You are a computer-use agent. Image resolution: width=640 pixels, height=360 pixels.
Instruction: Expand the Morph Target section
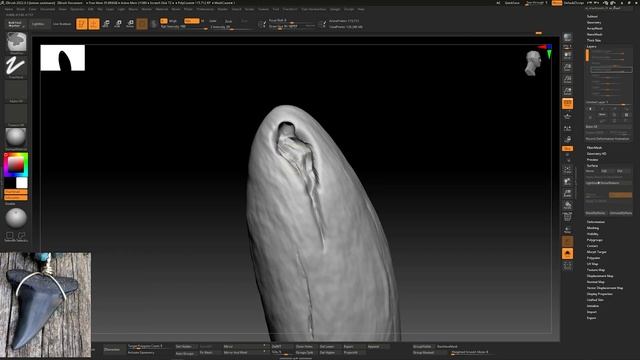click(x=597, y=252)
